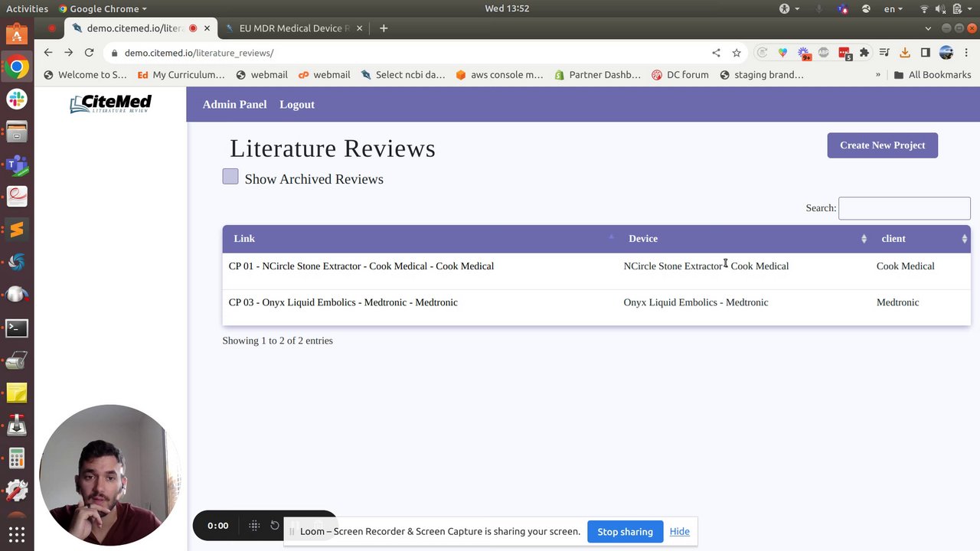980x551 pixels.
Task: Toggle the Chrome side panel
Action: tap(925, 53)
